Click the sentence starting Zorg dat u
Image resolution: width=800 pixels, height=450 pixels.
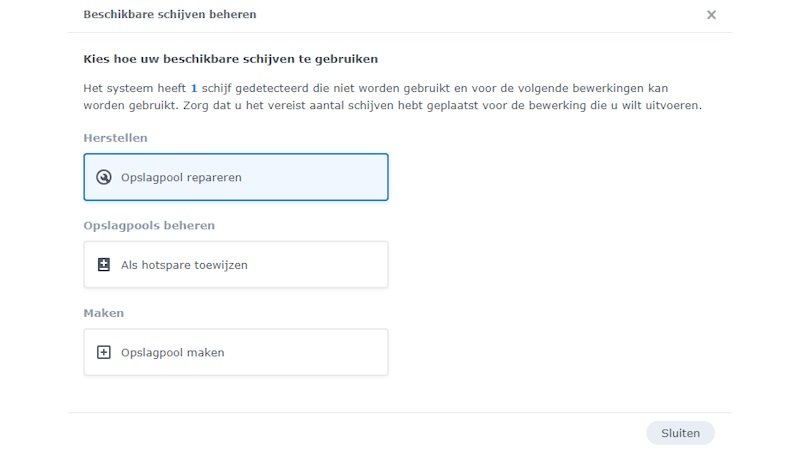tap(442, 106)
